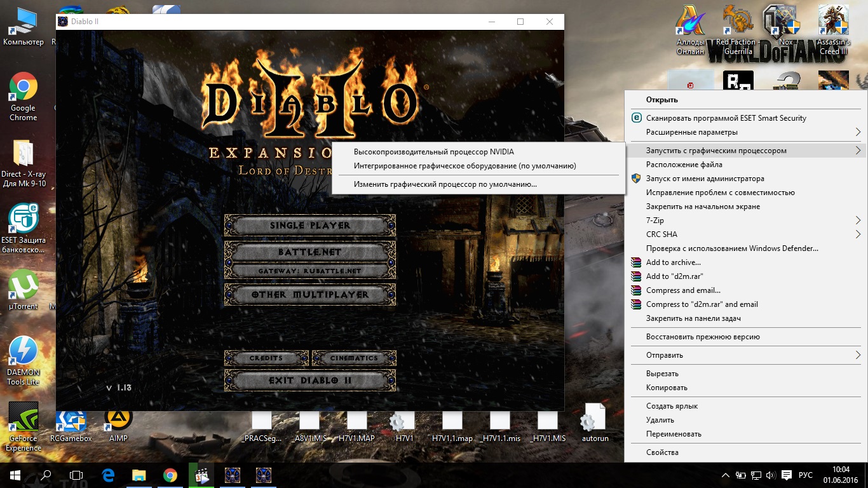The width and height of the screenshot is (868, 488).
Task: Click 'Свойства' in the context menu
Action: (x=662, y=452)
